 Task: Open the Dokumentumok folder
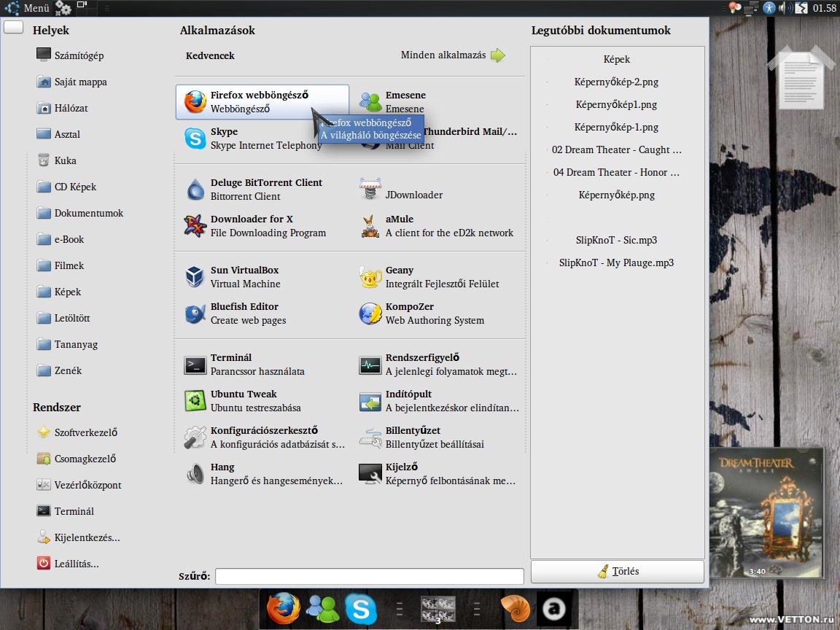coord(79,213)
